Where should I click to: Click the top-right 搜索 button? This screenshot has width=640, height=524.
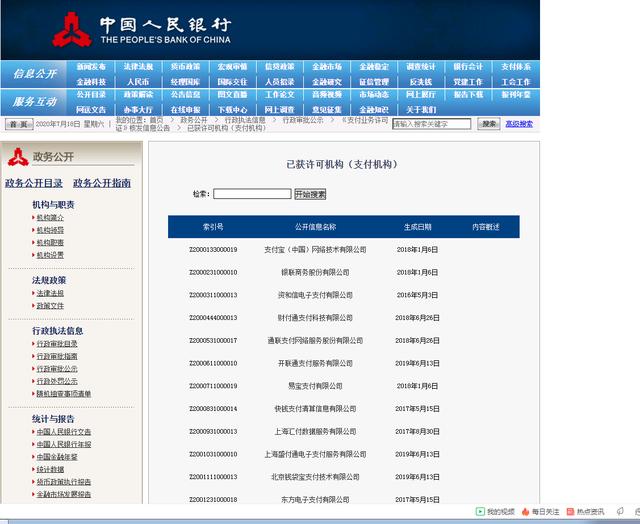click(x=488, y=124)
